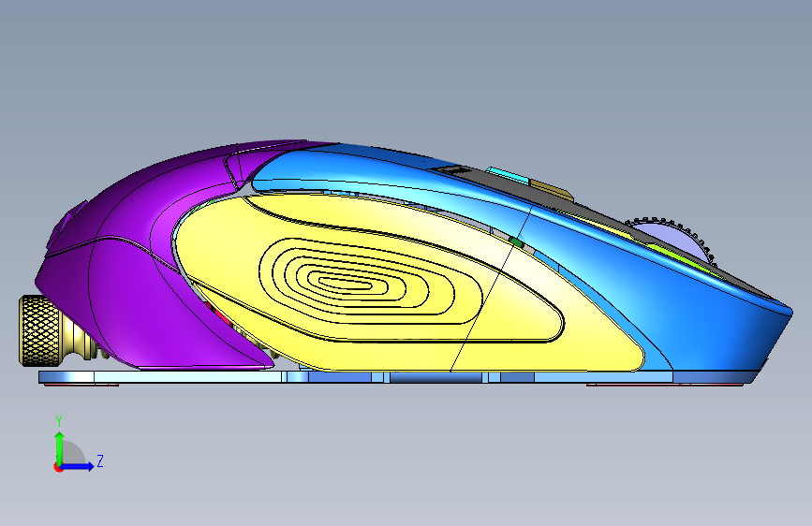Select the gold knurled knob

pos(40,330)
